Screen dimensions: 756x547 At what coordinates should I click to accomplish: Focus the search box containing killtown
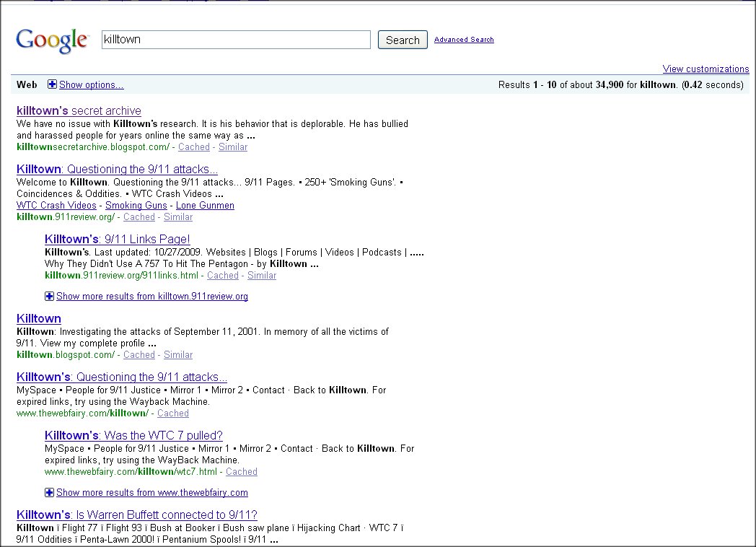(x=236, y=40)
